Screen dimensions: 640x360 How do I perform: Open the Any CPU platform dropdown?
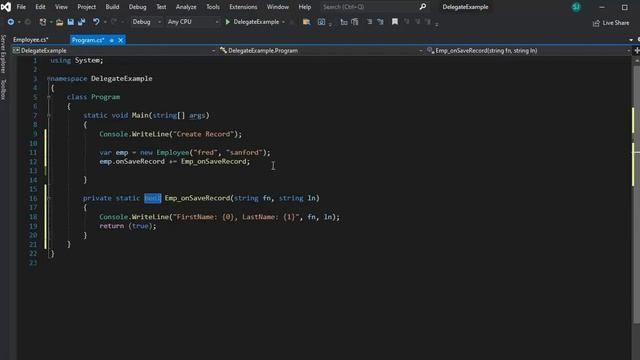(193, 22)
